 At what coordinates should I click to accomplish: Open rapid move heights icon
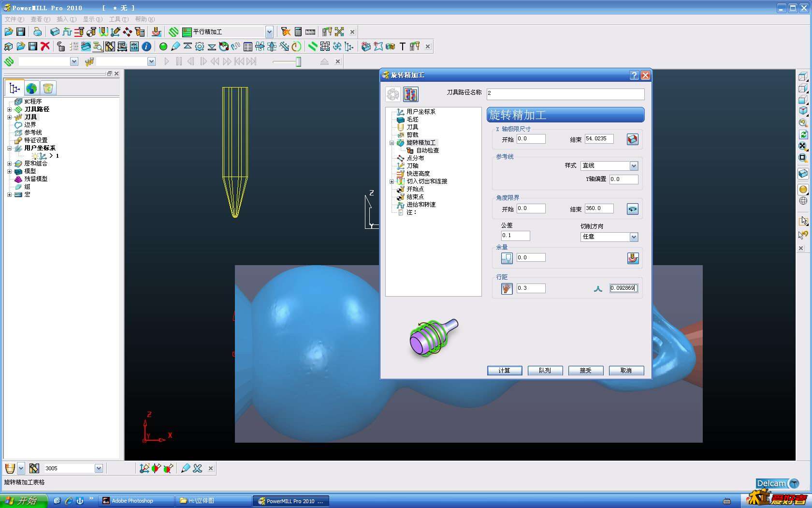[79, 32]
